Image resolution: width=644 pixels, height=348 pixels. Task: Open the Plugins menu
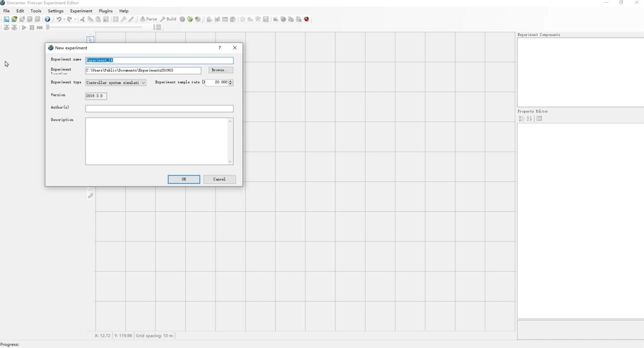pyautogui.click(x=106, y=11)
